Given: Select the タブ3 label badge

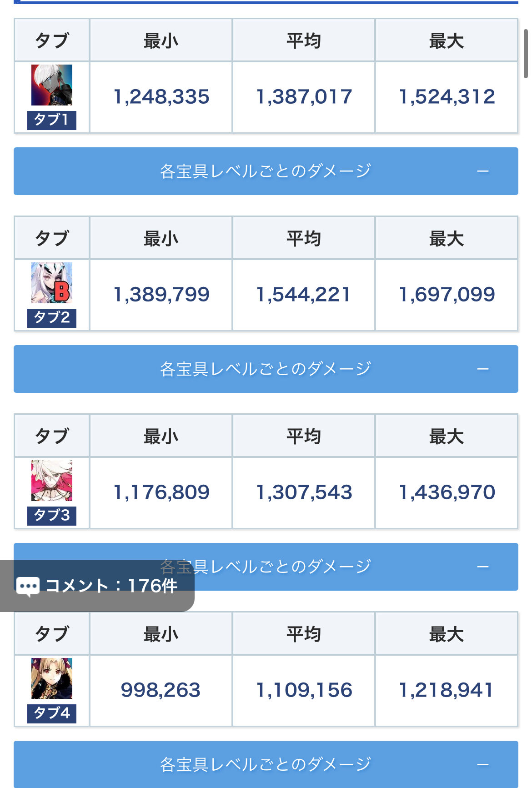Looking at the screenshot, I should click(x=52, y=516).
